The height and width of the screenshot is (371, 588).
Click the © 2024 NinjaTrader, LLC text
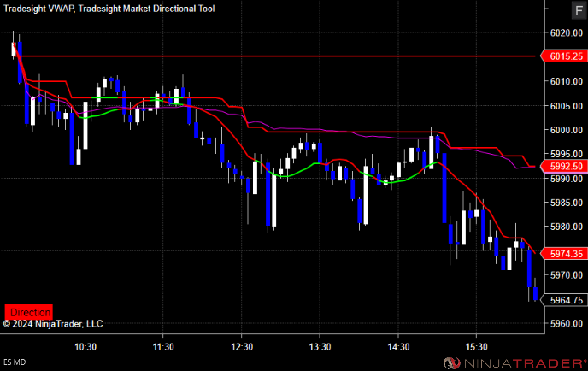point(53,324)
